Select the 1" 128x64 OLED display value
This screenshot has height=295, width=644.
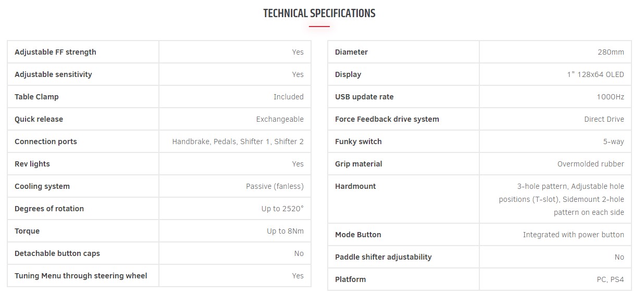[596, 74]
